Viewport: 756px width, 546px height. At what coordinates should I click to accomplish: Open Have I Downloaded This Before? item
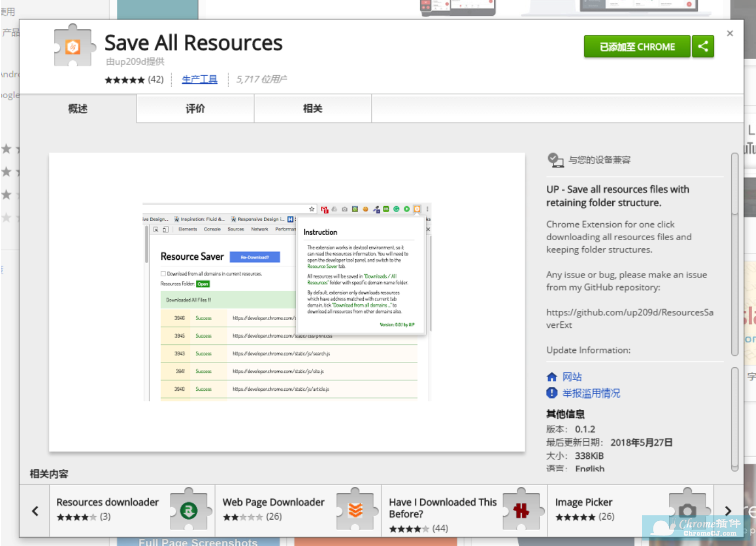[465, 511]
